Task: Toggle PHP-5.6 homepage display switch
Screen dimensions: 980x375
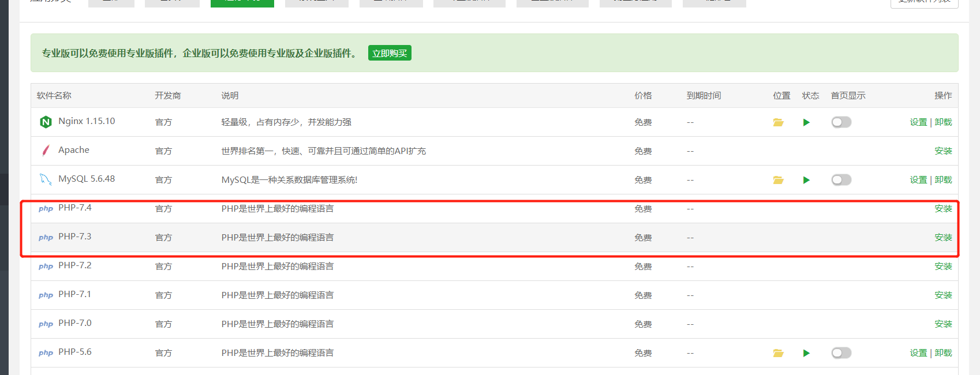Action: (841, 353)
